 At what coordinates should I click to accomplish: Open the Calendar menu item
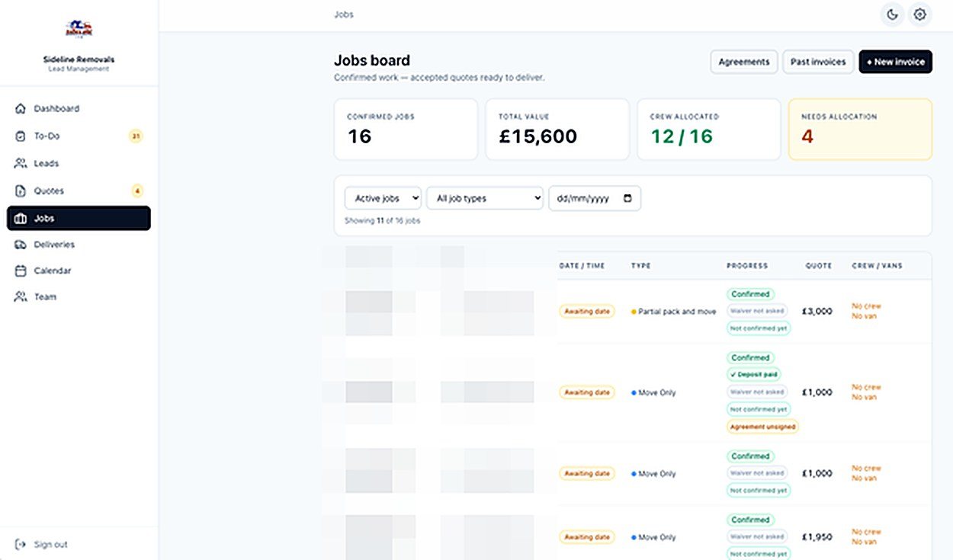(x=79, y=270)
